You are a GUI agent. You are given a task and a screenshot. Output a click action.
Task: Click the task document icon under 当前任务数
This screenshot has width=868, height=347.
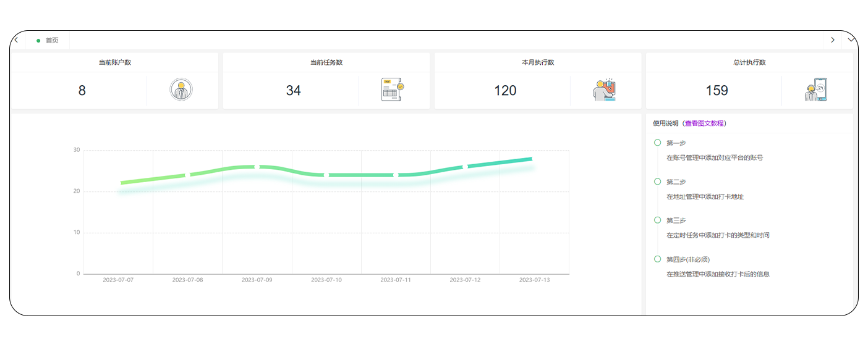[392, 90]
